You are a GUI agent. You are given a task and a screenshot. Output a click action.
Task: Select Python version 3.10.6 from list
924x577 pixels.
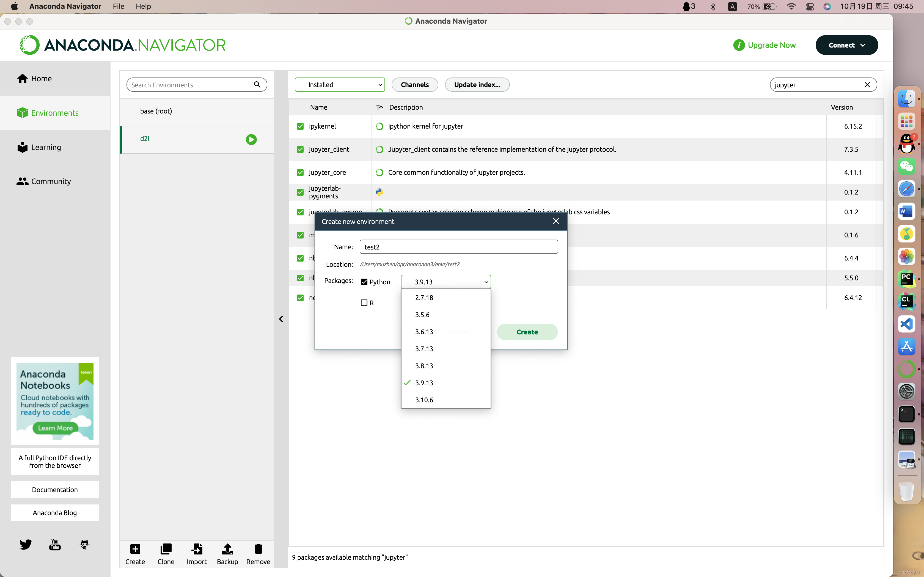pos(424,400)
